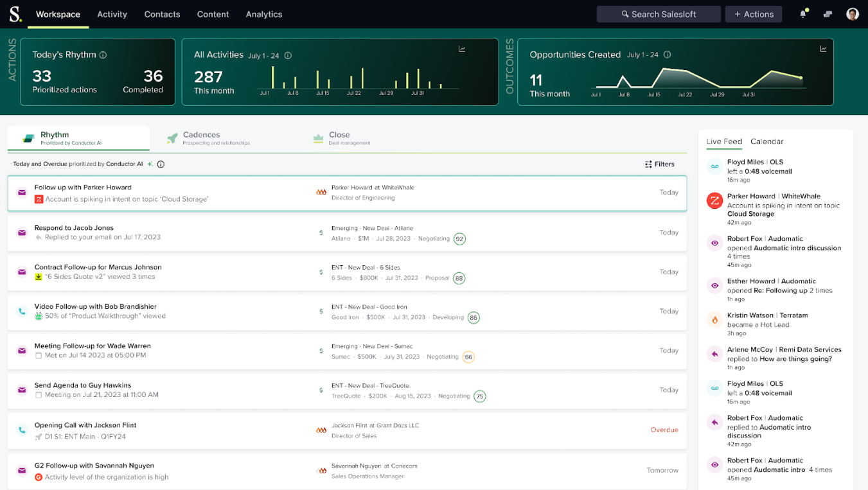Click the "33 Prioritized actions" count
This screenshot has height=490, width=868.
(x=65, y=82)
